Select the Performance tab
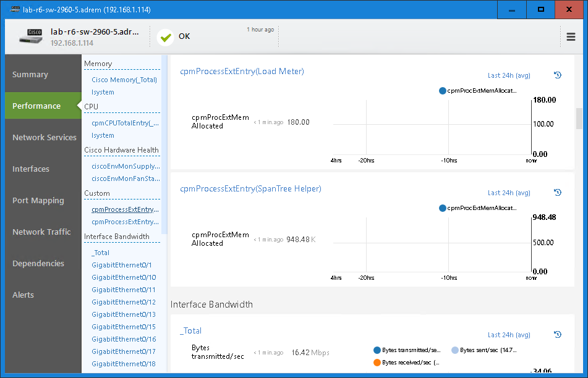 pyautogui.click(x=43, y=106)
